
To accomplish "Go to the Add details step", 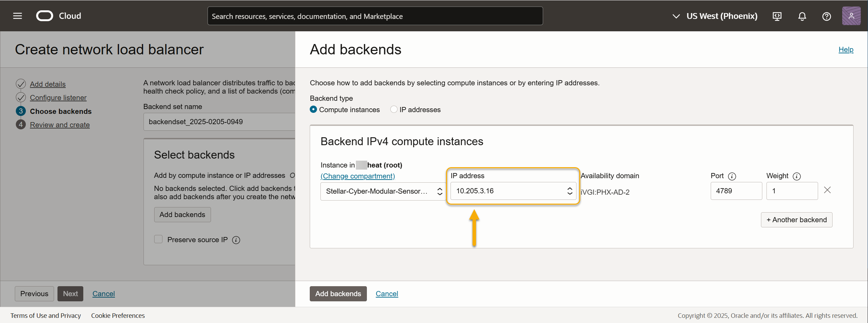I will pyautogui.click(x=47, y=84).
